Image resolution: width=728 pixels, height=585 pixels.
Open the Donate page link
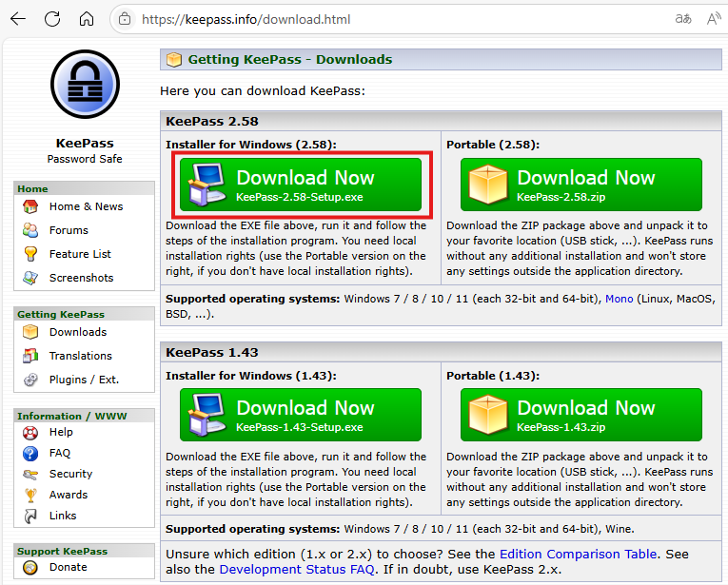point(68,567)
